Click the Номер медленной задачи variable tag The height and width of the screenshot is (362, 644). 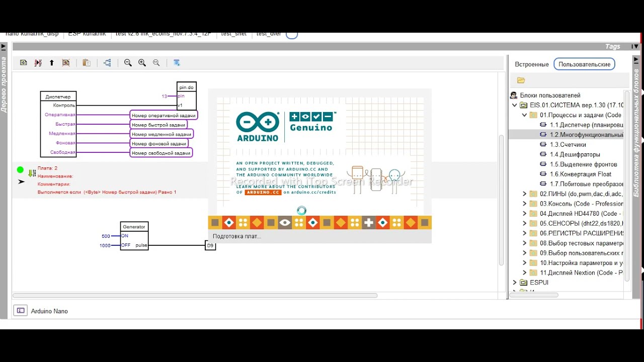coord(162,134)
